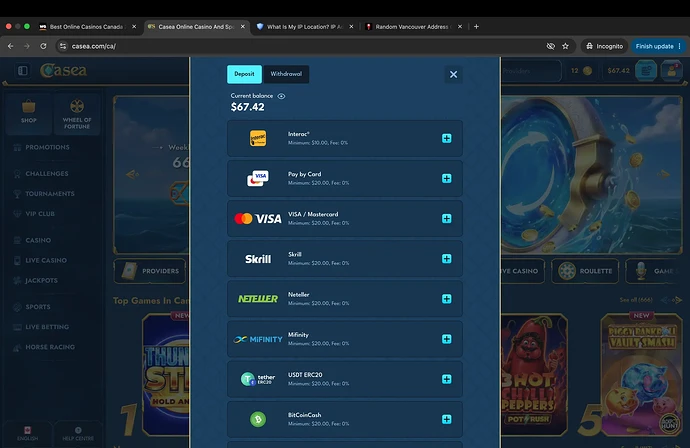690x448 pixels.
Task: Click the site info icon in address bar
Action: (x=63, y=46)
